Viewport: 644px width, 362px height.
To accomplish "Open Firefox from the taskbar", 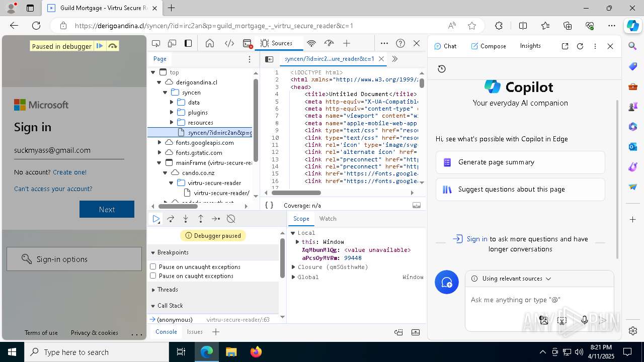I will (256, 352).
